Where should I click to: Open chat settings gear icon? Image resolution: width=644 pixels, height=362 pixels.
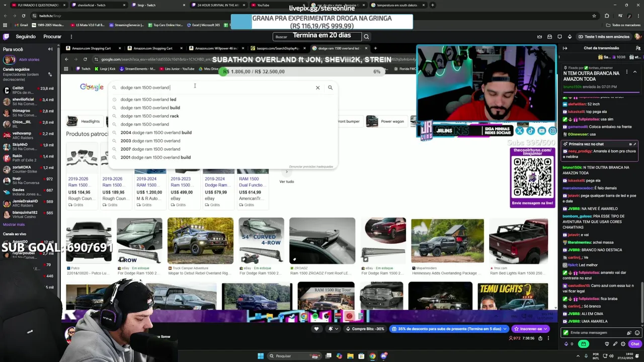pos(623,344)
